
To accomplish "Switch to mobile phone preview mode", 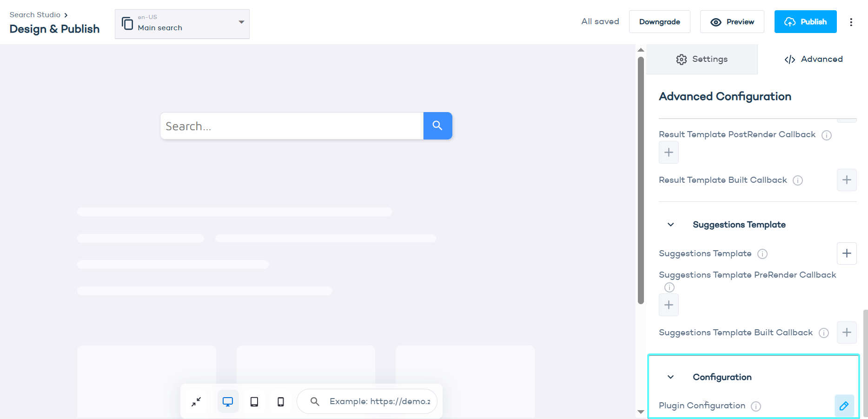I will (x=281, y=401).
